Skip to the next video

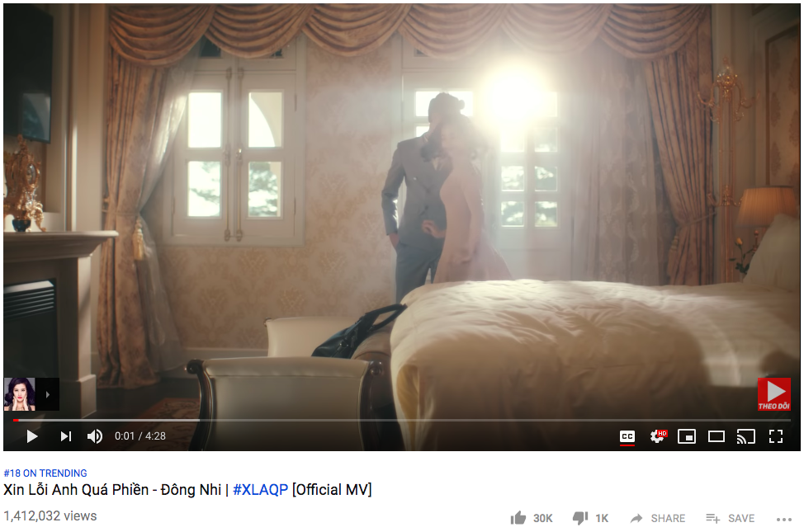(66, 436)
